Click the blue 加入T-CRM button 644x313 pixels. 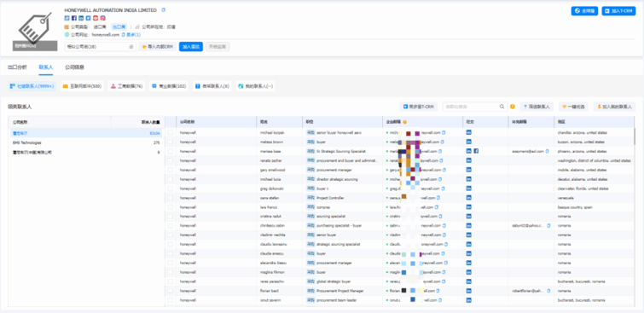click(x=618, y=11)
